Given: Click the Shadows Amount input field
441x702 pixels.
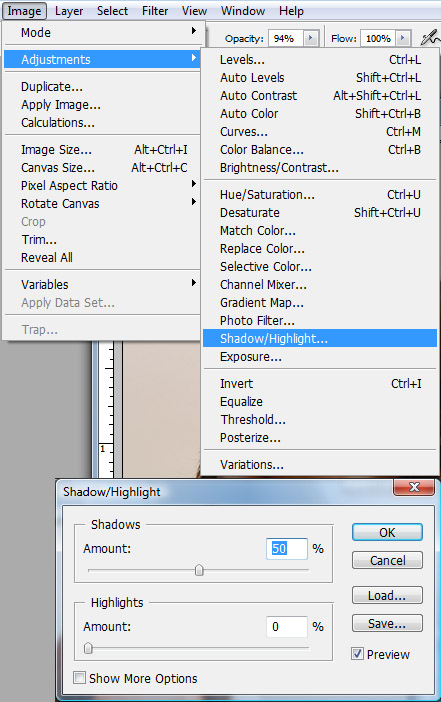Looking at the screenshot, I should click(x=287, y=549).
